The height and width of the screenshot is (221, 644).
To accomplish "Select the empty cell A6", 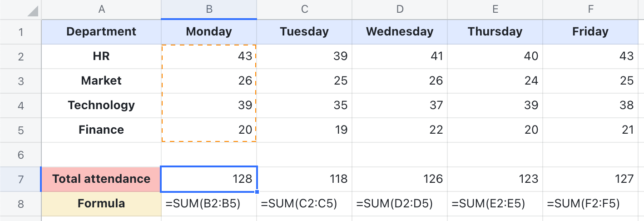I will [x=101, y=155].
